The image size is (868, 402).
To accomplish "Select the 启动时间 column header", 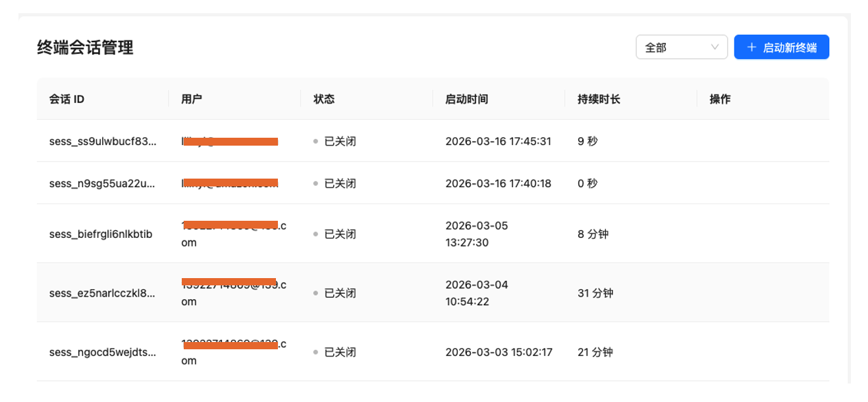I will (x=467, y=100).
